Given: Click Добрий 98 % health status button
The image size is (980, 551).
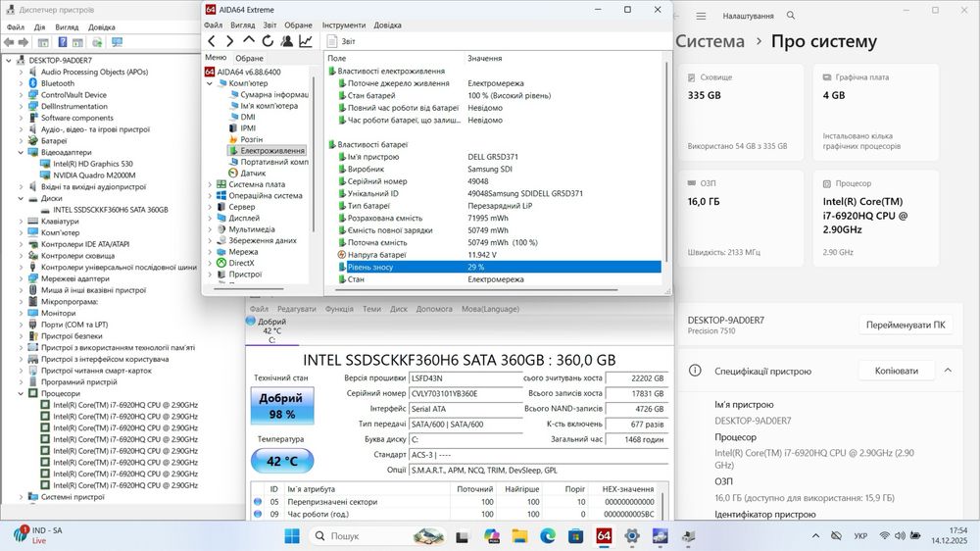Looking at the screenshot, I should (282, 406).
